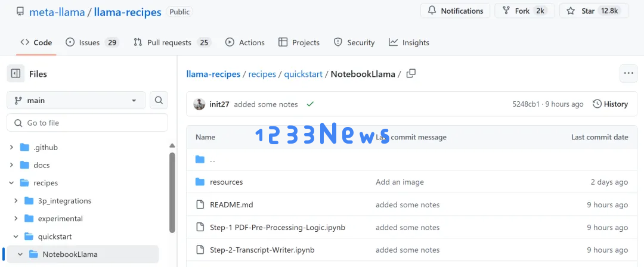View the Insights tab

[408, 42]
